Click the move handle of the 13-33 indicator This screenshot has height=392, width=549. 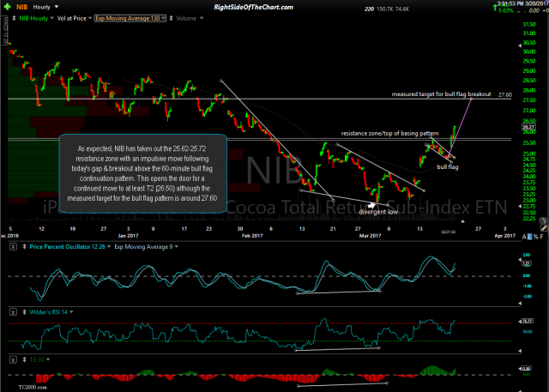coord(24,359)
